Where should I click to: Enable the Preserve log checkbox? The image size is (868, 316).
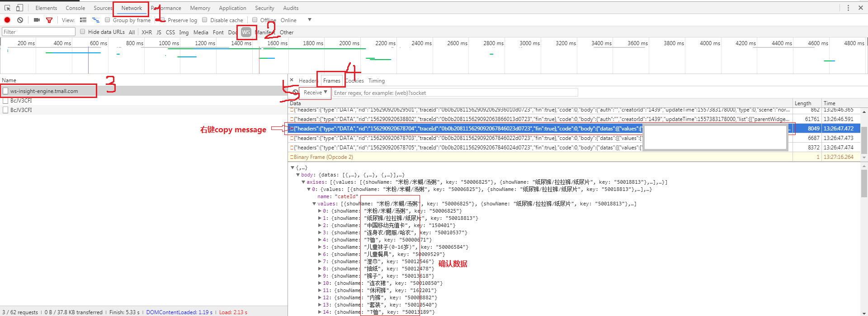[162, 20]
